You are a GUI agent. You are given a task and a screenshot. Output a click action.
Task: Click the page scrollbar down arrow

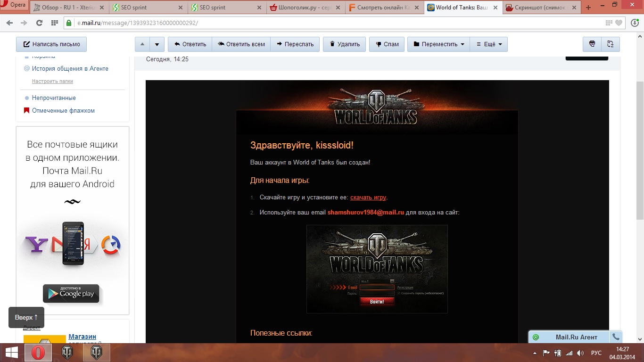tap(640, 339)
